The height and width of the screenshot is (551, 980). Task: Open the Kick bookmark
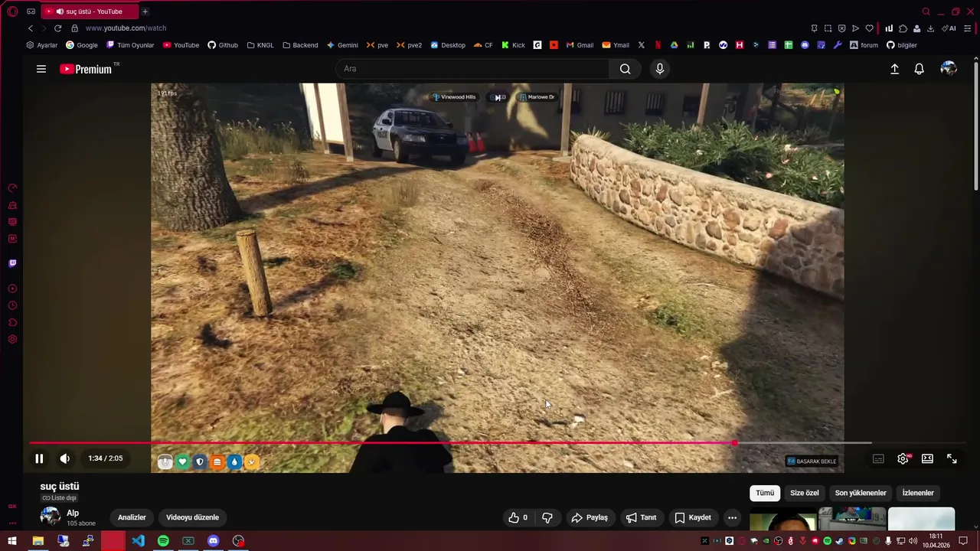[513, 45]
